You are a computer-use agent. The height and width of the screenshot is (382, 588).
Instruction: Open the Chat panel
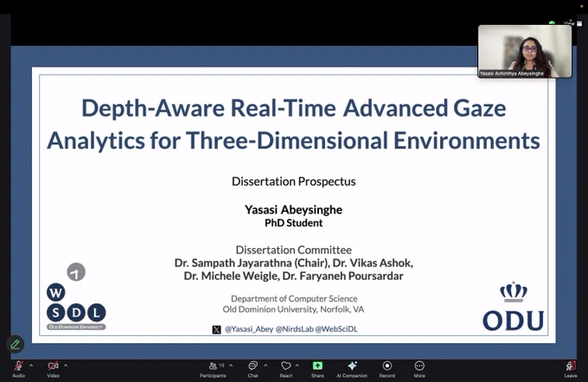tap(253, 369)
